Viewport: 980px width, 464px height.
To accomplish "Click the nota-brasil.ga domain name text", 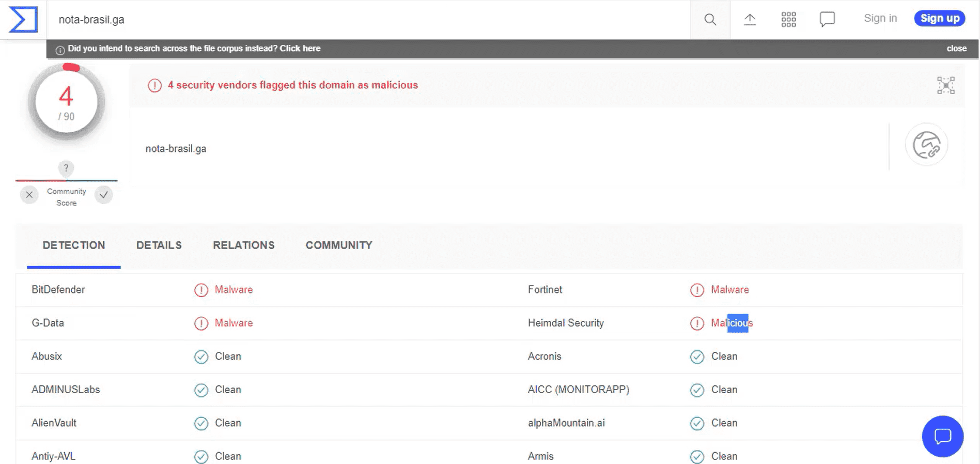I will click(x=176, y=149).
